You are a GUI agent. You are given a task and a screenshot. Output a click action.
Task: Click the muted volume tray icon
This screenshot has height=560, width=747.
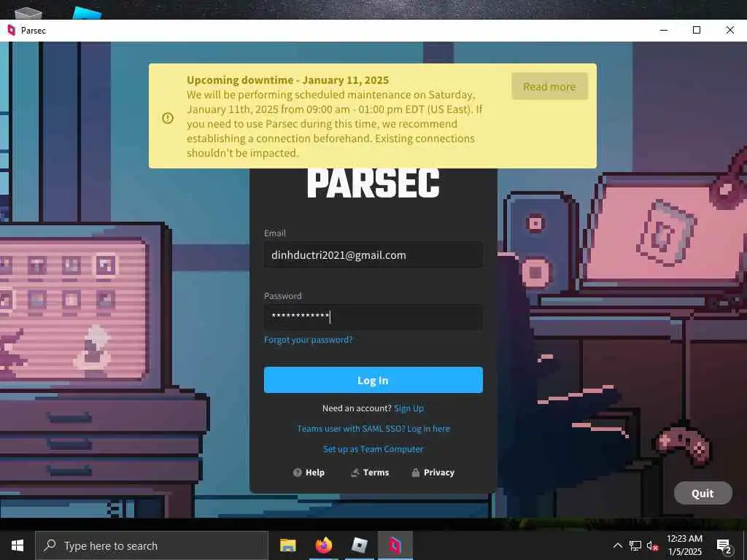(x=652, y=545)
